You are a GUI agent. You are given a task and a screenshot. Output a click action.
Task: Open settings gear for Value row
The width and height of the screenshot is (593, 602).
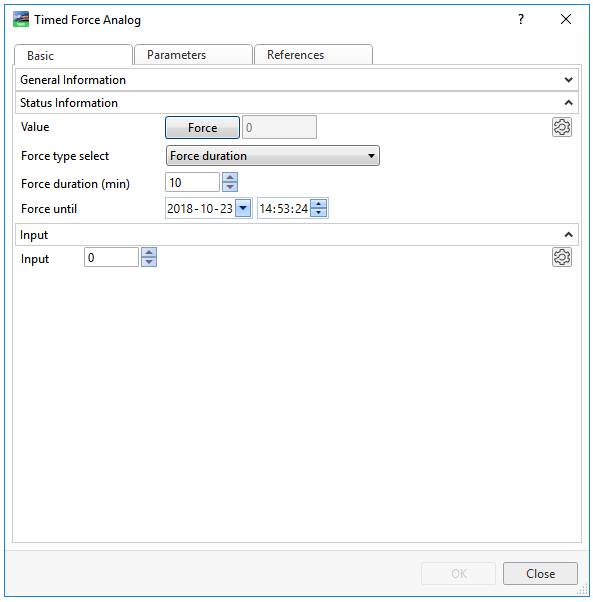pos(562,127)
